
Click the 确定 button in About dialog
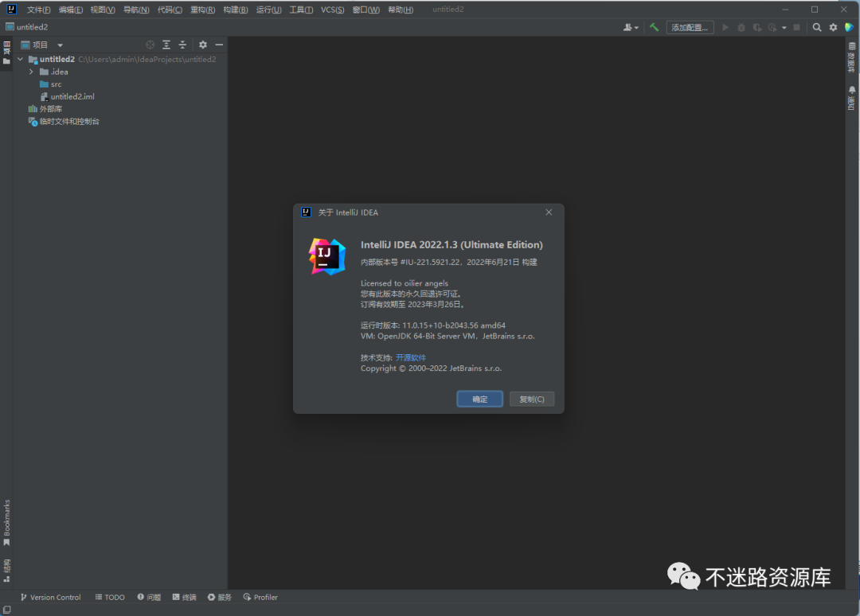coord(479,399)
